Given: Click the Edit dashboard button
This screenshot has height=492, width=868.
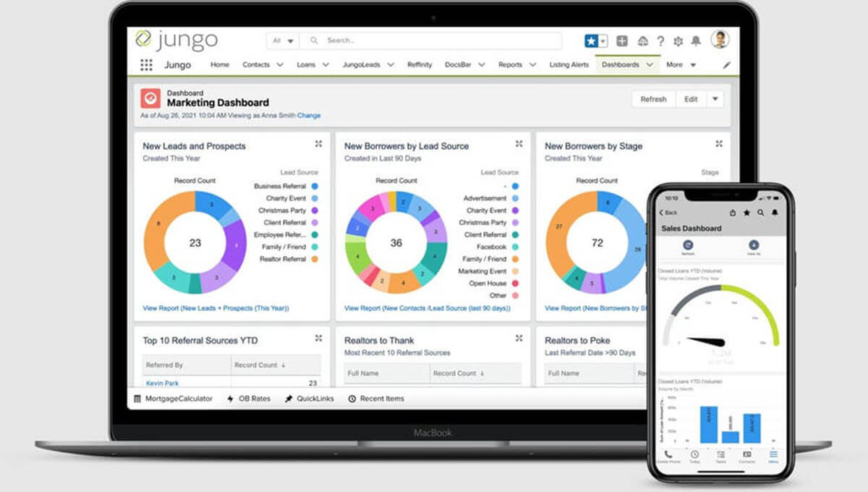Looking at the screenshot, I should pyautogui.click(x=691, y=99).
